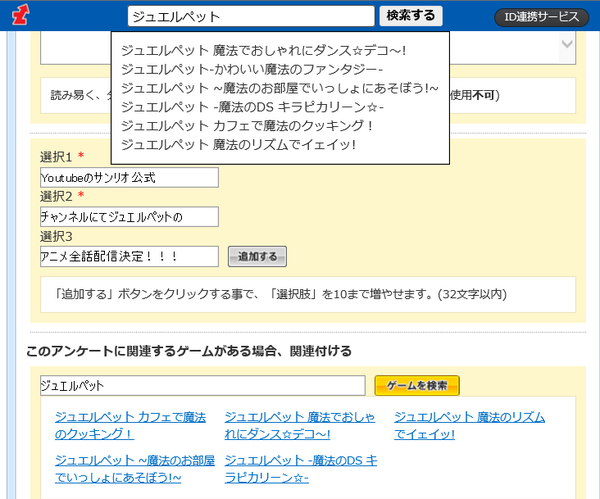Select suggestion カフェで魔法のクッキング！
600x499 pixels.
[247, 126]
